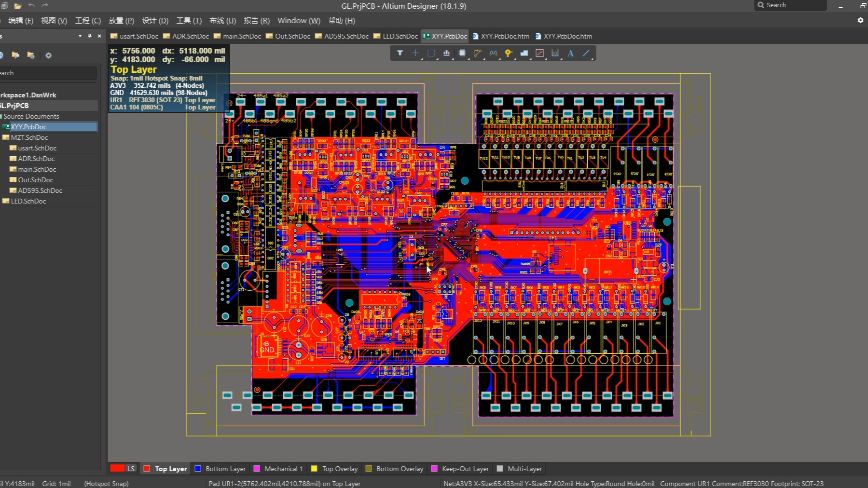Select the place component chip icon
The height and width of the screenshot is (488, 868).
462,53
